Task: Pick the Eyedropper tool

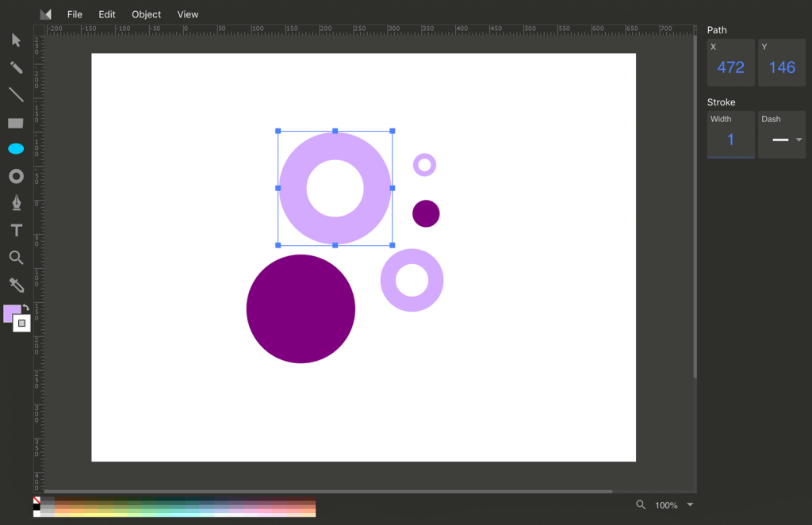Action: pos(16,285)
